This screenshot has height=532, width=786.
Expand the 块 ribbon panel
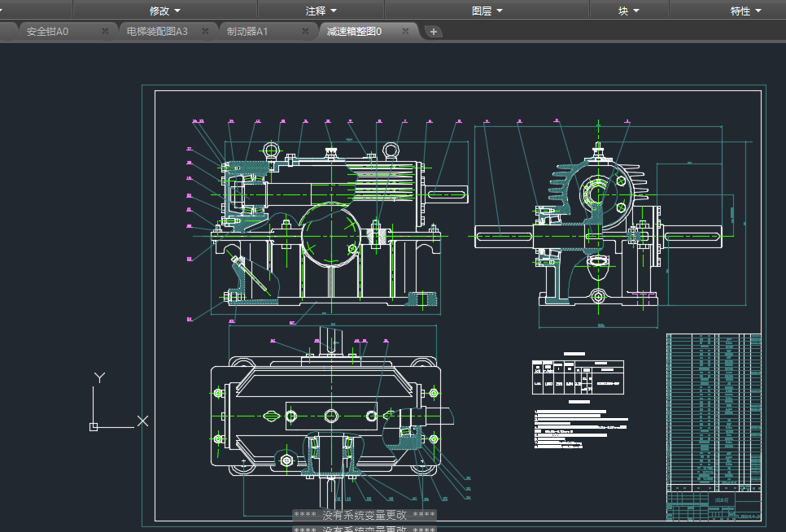pos(628,11)
